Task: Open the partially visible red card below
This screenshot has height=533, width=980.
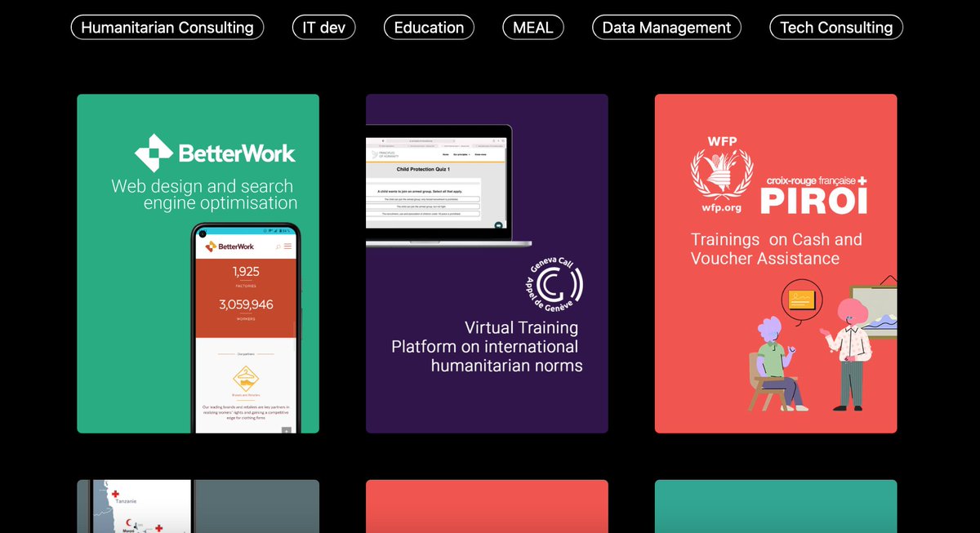Action: (487, 506)
